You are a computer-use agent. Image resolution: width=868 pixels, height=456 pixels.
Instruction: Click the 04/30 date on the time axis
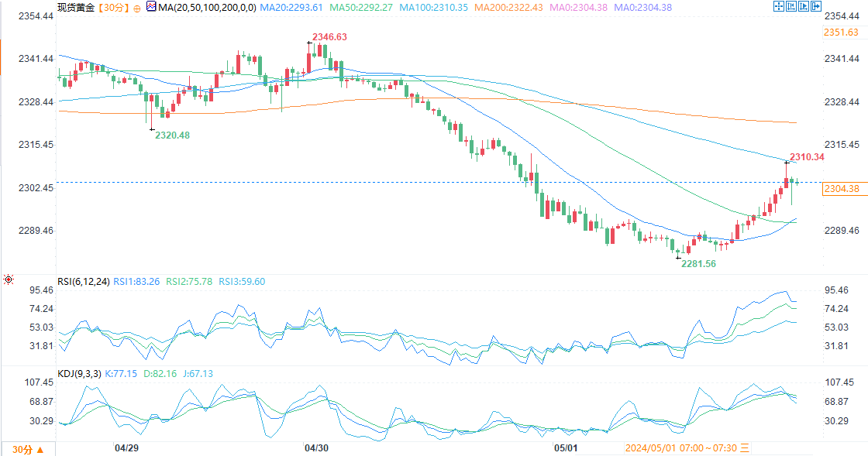[x=317, y=447]
